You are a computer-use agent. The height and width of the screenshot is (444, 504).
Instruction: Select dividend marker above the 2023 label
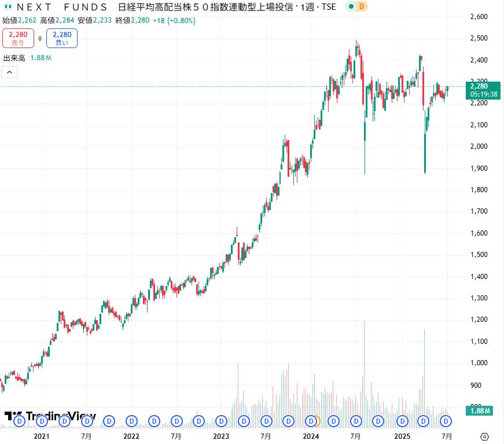221,420
